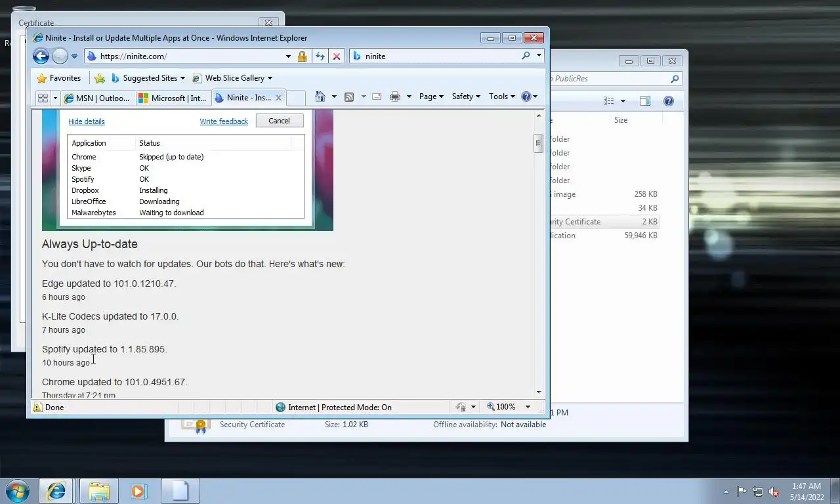Select the Ninite - Ins... tab
Image resolution: width=840 pixels, height=504 pixels.
pos(243,98)
